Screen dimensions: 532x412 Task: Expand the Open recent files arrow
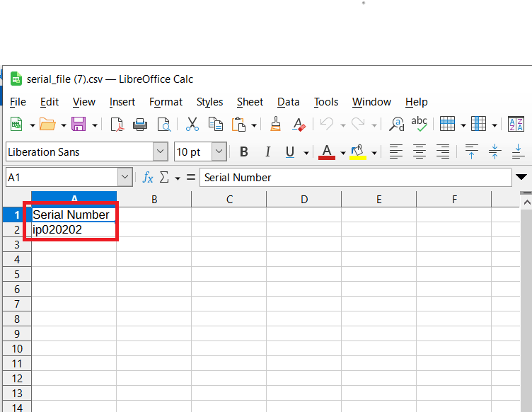[64, 125]
